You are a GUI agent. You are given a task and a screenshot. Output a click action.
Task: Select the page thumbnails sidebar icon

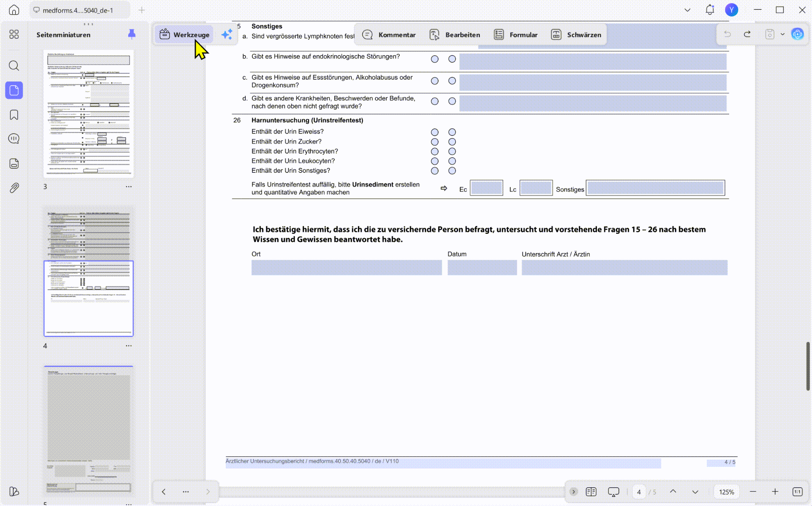click(x=14, y=90)
